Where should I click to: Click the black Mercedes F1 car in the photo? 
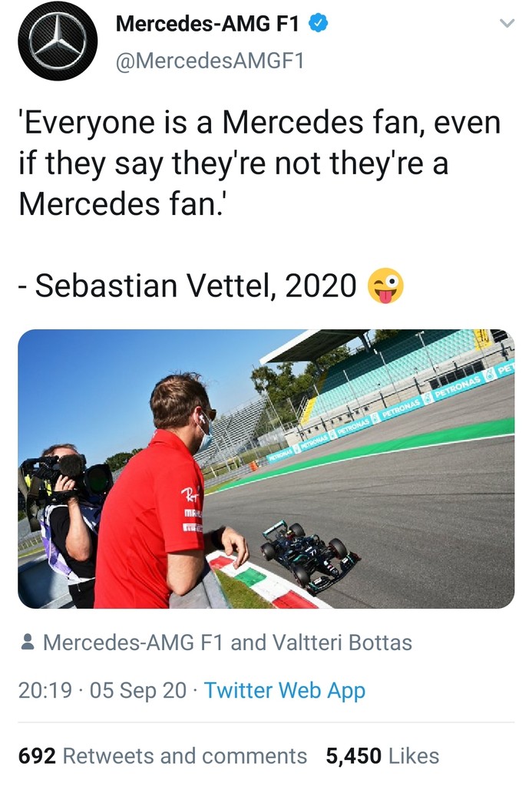(309, 553)
